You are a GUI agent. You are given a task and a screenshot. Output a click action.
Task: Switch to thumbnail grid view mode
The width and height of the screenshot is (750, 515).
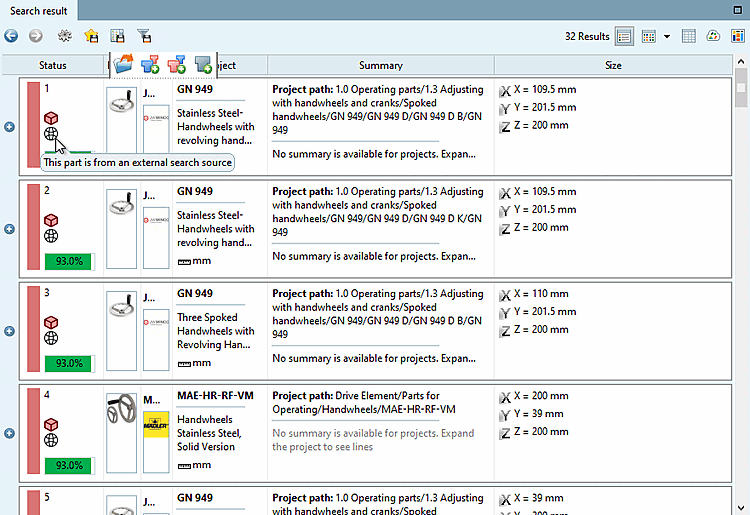pyautogui.click(x=649, y=36)
